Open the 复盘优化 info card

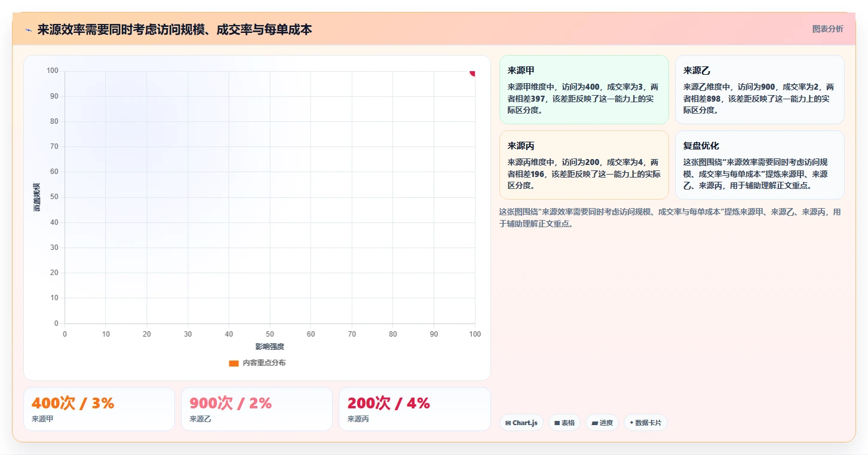[759, 165]
